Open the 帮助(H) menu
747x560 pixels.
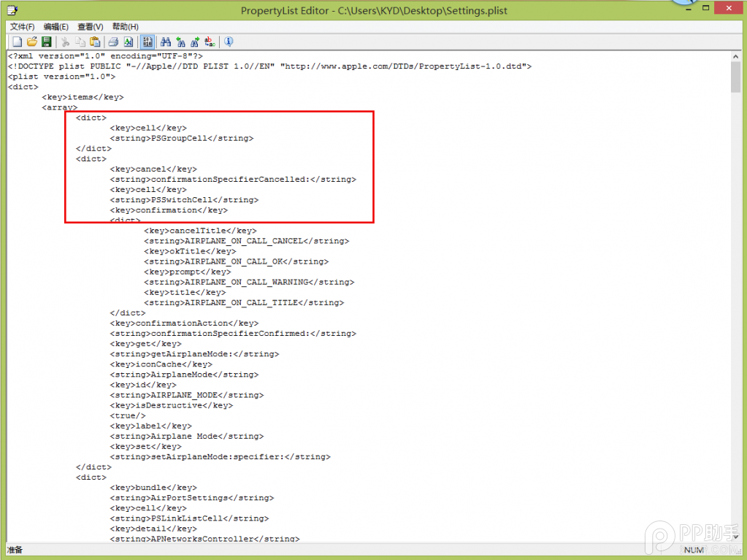pos(125,27)
